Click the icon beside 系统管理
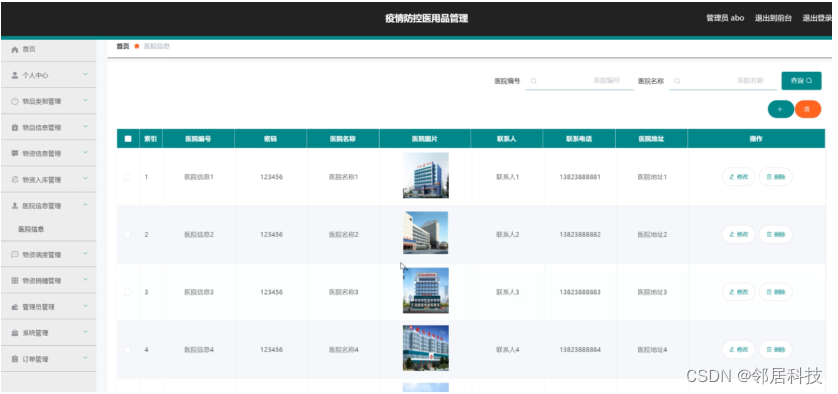 tap(15, 333)
